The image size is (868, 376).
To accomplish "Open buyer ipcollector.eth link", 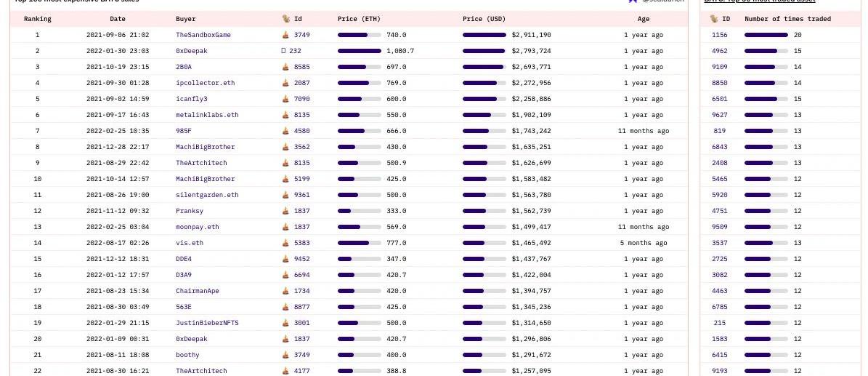I will coord(206,83).
